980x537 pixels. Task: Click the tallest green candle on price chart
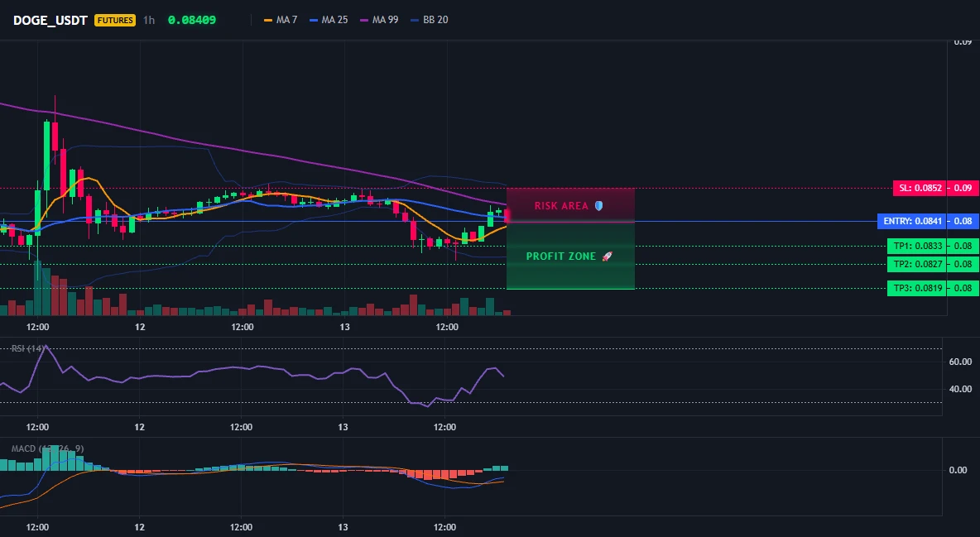[47, 155]
